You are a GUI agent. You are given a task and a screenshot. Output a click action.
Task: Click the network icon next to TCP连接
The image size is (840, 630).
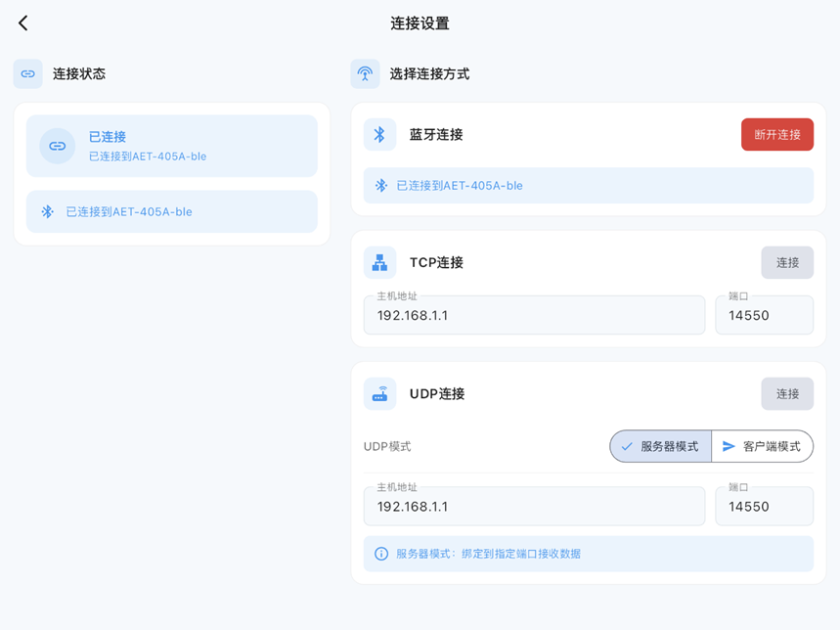[379, 262]
